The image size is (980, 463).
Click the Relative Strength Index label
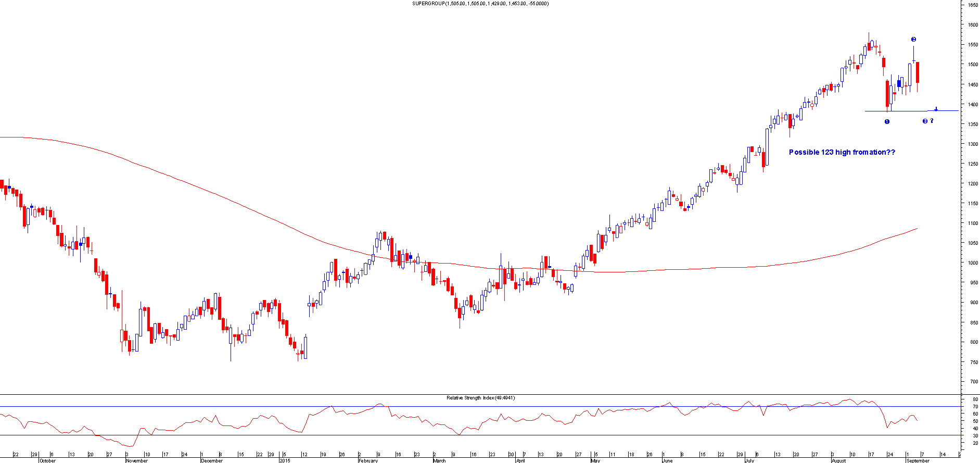tap(480, 398)
